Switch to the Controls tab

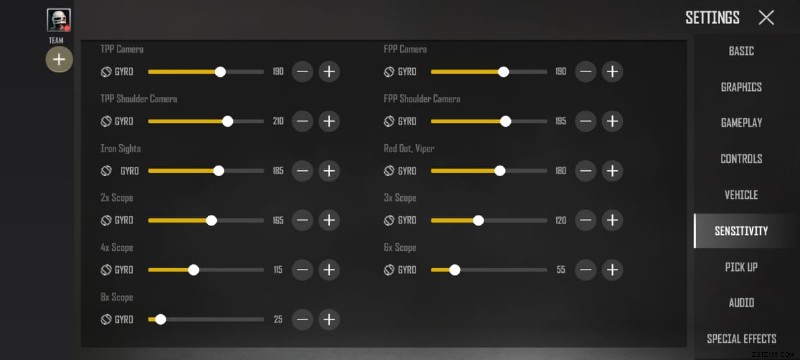[741, 159]
